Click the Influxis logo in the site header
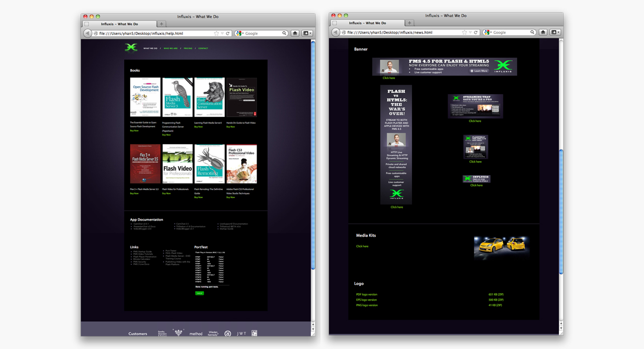Screen dimensions: 644x349 (131, 47)
